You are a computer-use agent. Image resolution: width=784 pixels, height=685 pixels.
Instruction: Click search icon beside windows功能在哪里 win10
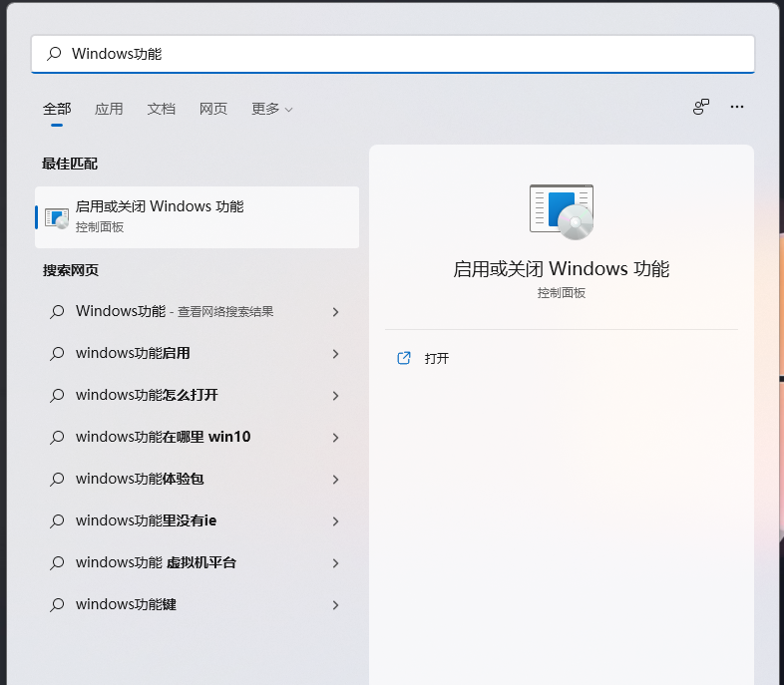click(57, 438)
